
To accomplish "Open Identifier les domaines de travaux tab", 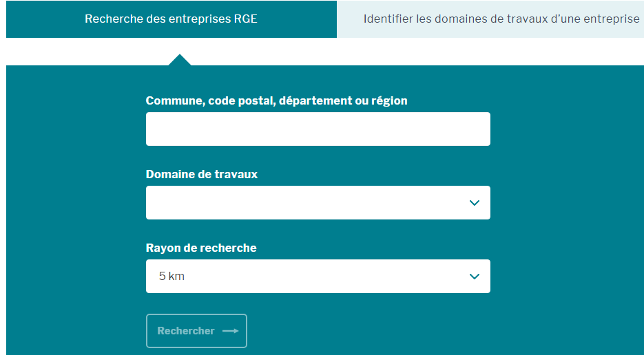I will point(490,19).
